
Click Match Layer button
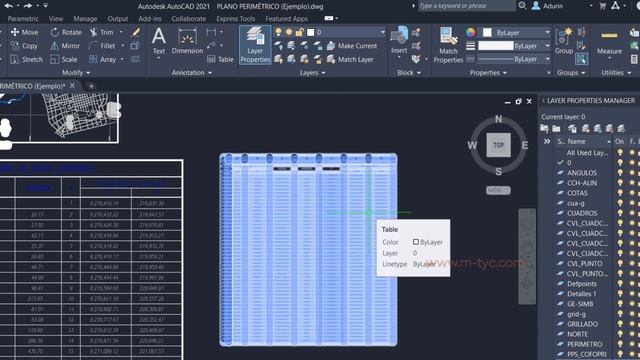[351, 59]
